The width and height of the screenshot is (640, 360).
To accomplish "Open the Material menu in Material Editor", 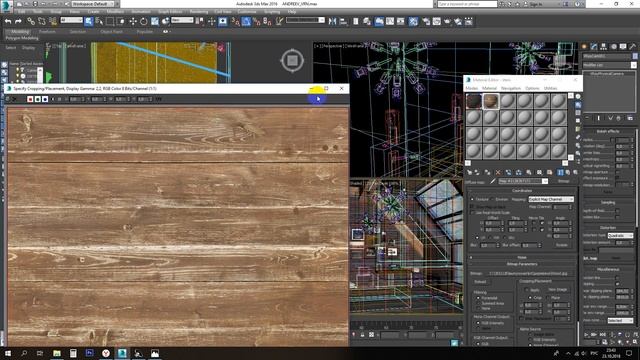I will coord(489,88).
